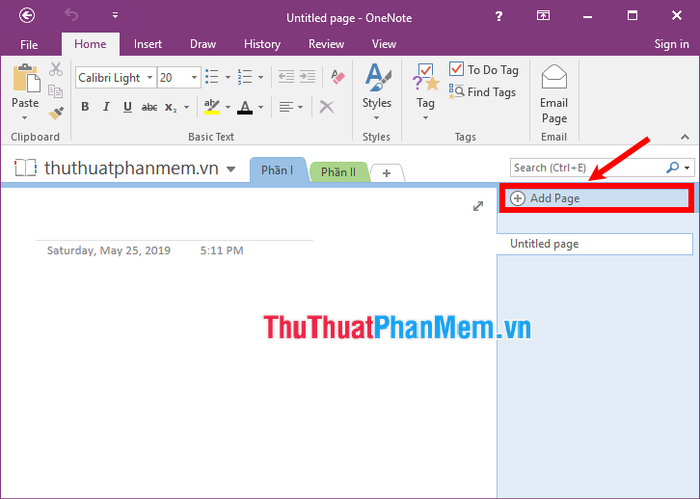Expand the numbering style arrow
This screenshot has width=700, height=499.
tap(261, 78)
